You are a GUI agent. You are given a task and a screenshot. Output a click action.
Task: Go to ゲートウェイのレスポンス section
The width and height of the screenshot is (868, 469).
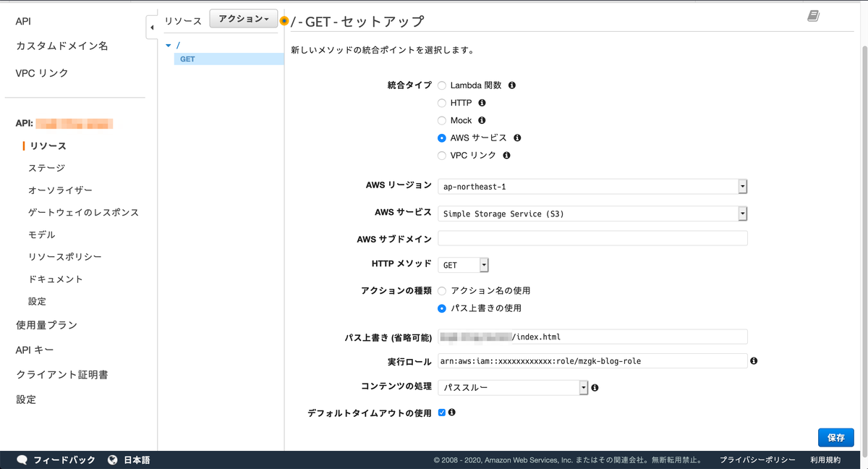tap(83, 213)
